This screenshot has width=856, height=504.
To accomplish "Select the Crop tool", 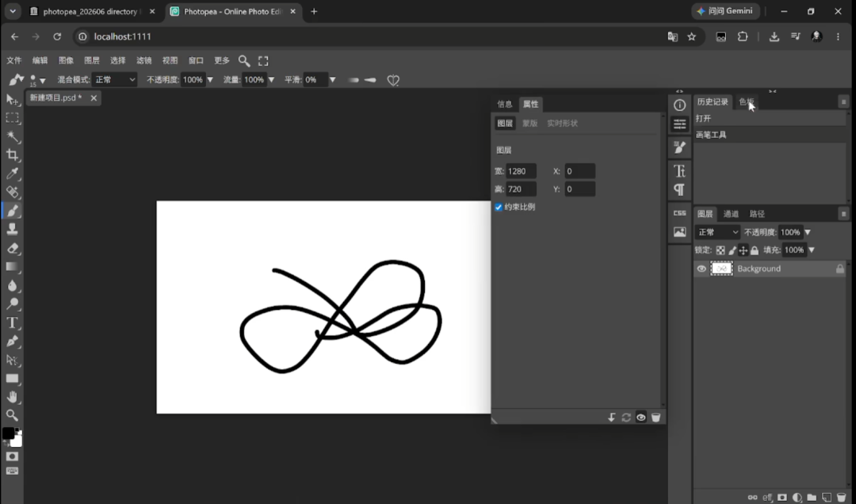I will 12,155.
